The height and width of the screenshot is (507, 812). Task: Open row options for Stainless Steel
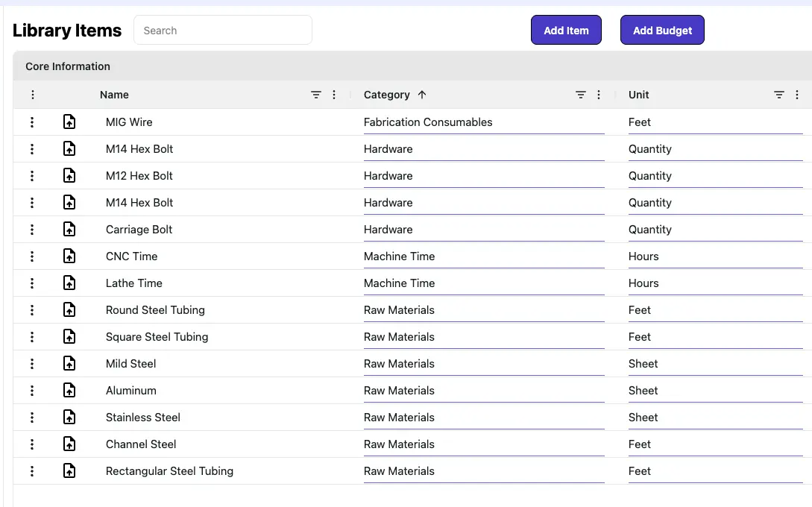32,418
